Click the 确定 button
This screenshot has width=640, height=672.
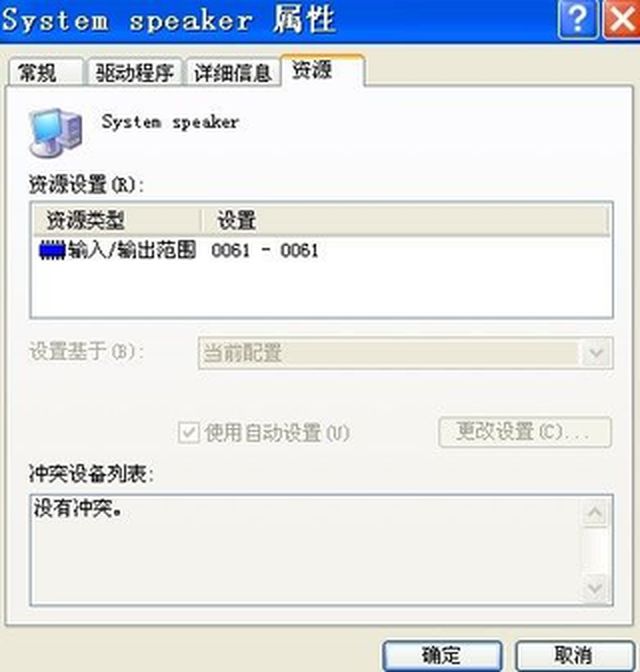(442, 655)
